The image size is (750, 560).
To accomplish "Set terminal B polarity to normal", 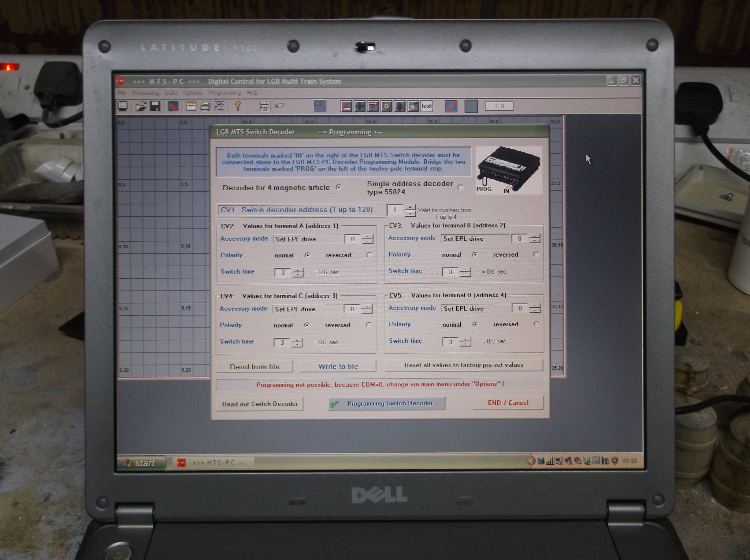I will click(x=475, y=254).
